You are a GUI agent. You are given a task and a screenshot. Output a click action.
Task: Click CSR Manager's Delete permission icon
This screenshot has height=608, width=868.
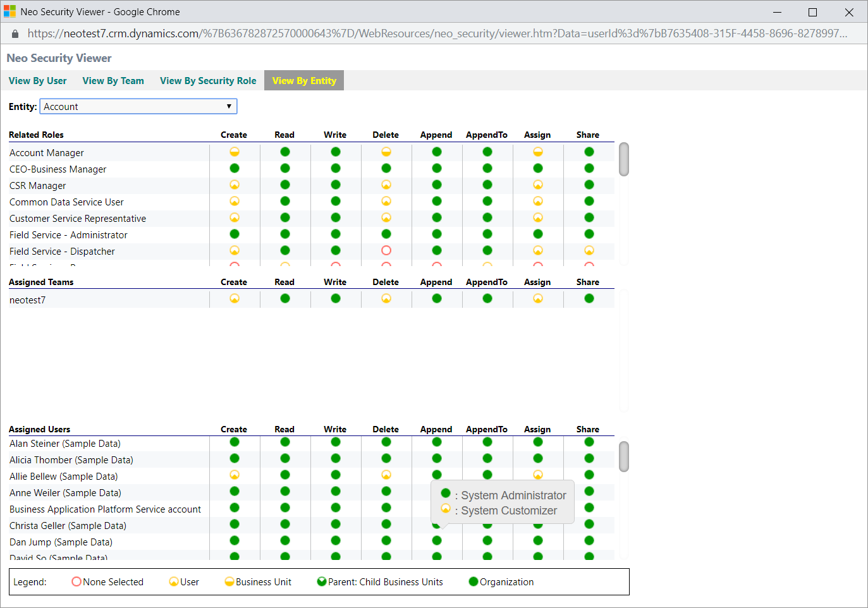(386, 185)
